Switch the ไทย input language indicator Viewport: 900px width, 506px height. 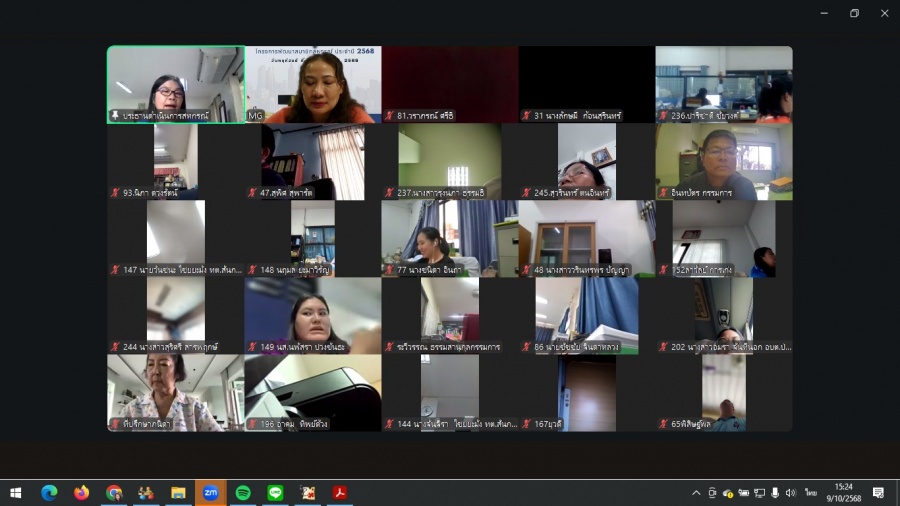click(810, 493)
